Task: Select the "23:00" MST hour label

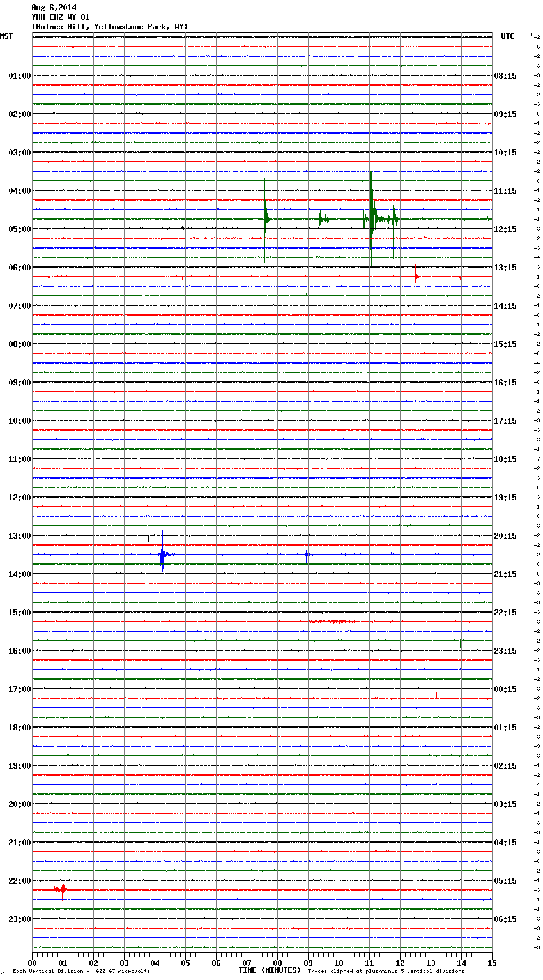Action: pyautogui.click(x=20, y=919)
